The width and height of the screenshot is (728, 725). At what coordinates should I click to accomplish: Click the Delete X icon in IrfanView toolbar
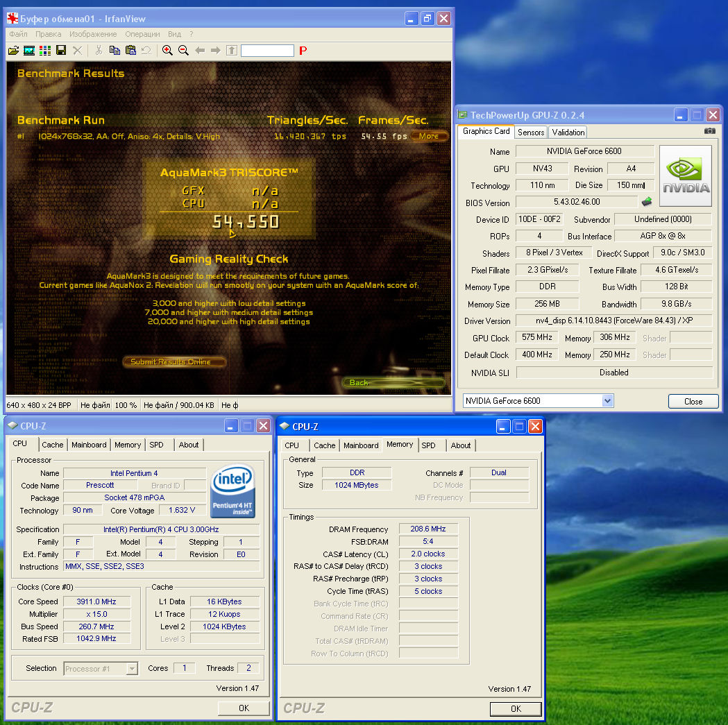pyautogui.click(x=78, y=51)
